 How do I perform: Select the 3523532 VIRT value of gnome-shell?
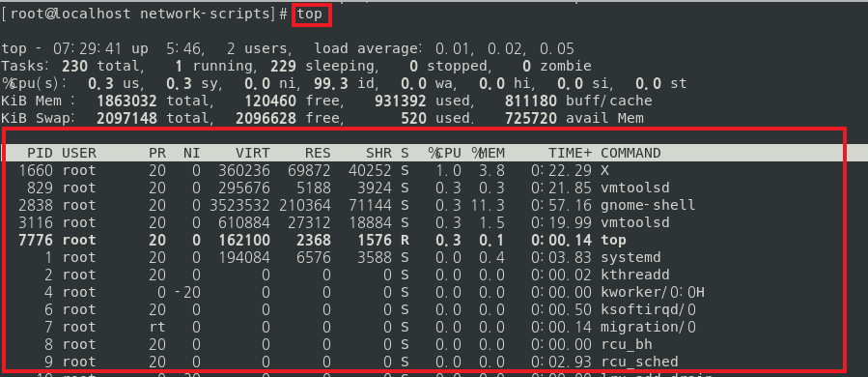(x=239, y=205)
